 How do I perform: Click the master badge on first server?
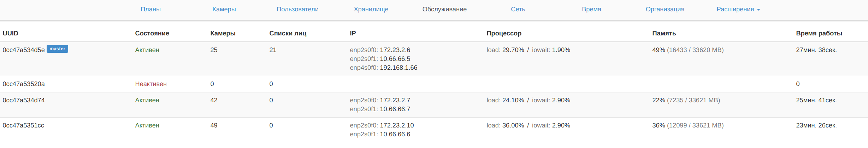tap(57, 49)
